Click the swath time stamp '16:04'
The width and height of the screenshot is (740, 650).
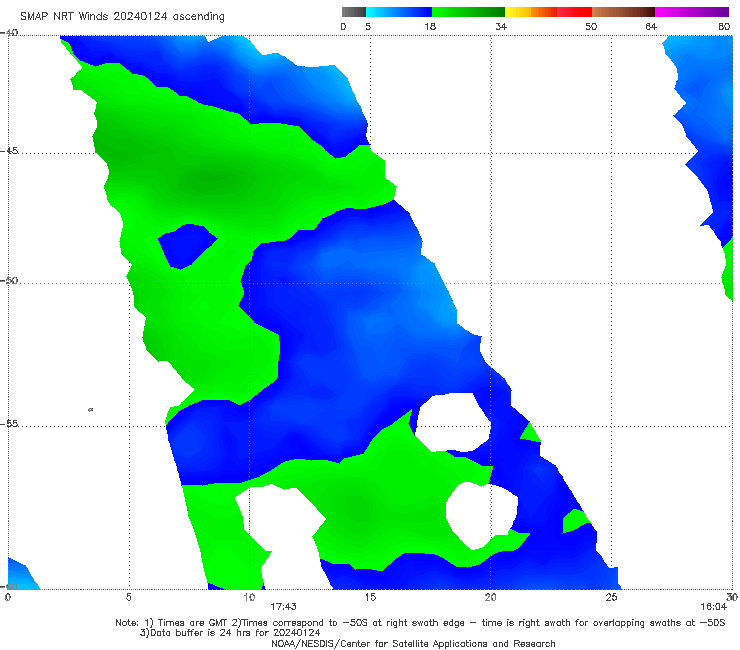(x=714, y=607)
